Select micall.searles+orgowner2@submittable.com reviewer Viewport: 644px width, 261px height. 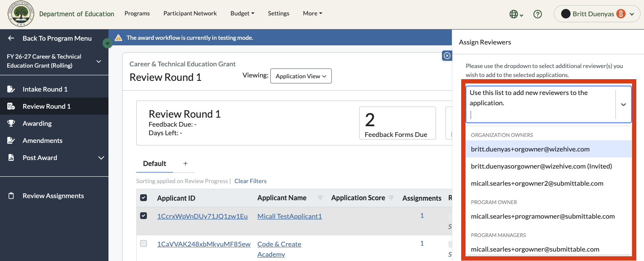[x=549, y=183]
